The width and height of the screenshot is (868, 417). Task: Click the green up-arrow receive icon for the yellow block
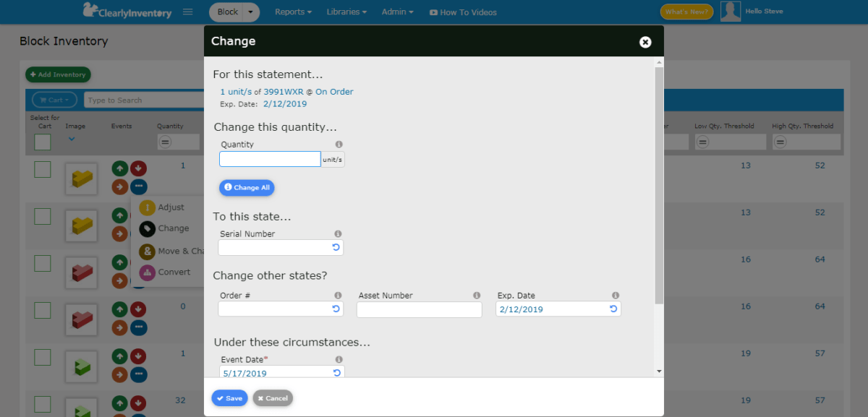point(119,167)
